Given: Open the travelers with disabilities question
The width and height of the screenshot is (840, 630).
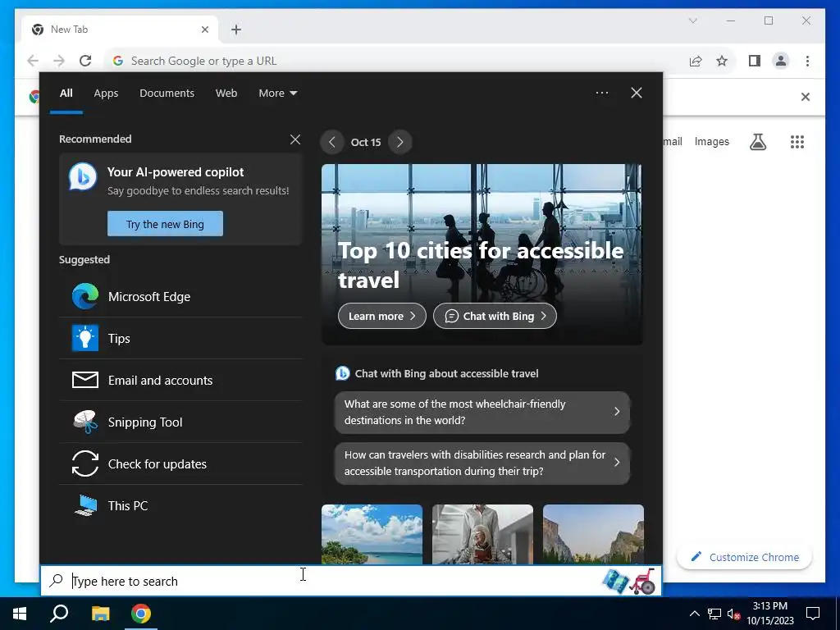Looking at the screenshot, I should click(x=482, y=463).
